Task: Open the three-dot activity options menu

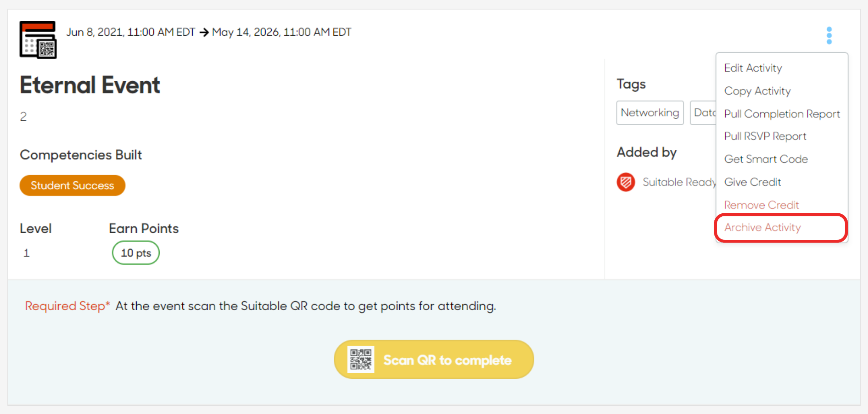Action: 829,36
